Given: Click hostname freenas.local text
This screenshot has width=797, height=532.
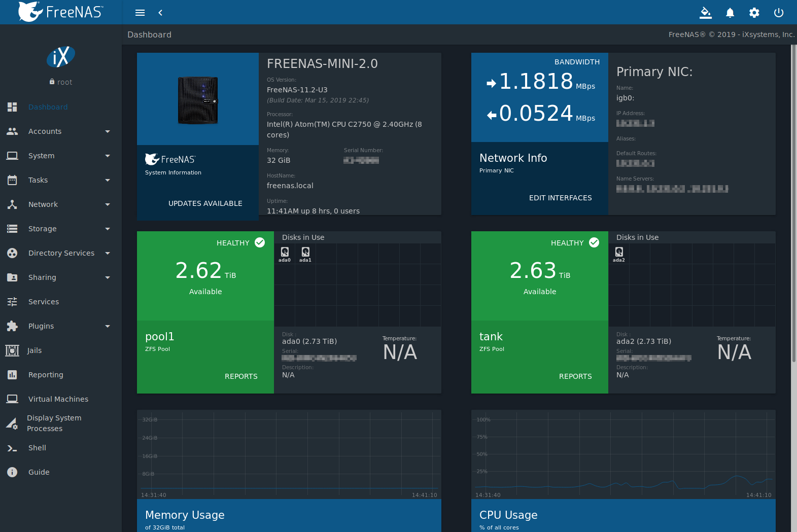Looking at the screenshot, I should [x=290, y=186].
